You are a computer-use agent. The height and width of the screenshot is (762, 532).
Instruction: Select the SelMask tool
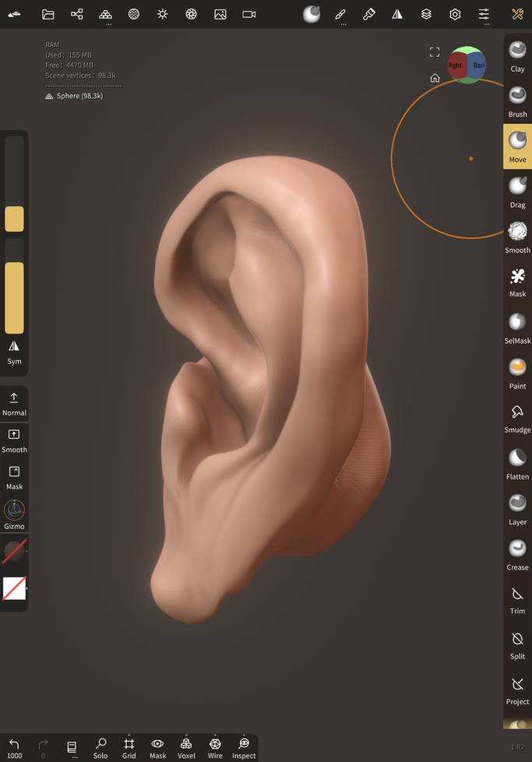[x=517, y=326]
